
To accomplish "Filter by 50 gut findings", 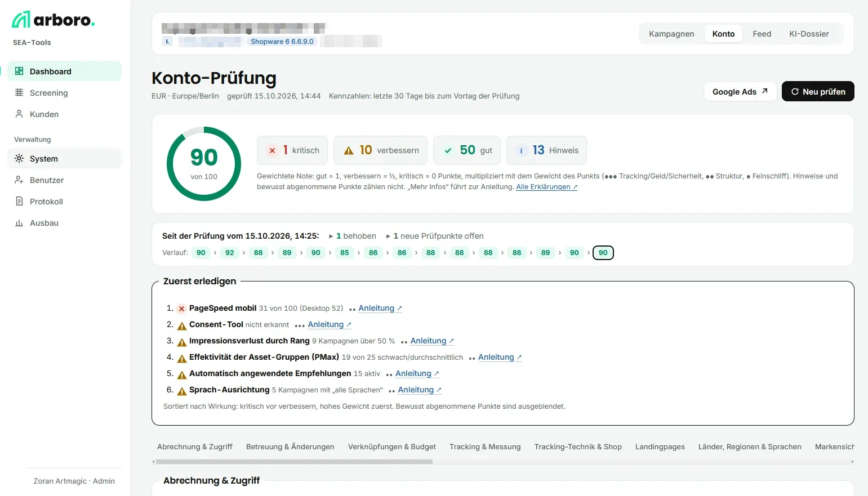I will 467,150.
